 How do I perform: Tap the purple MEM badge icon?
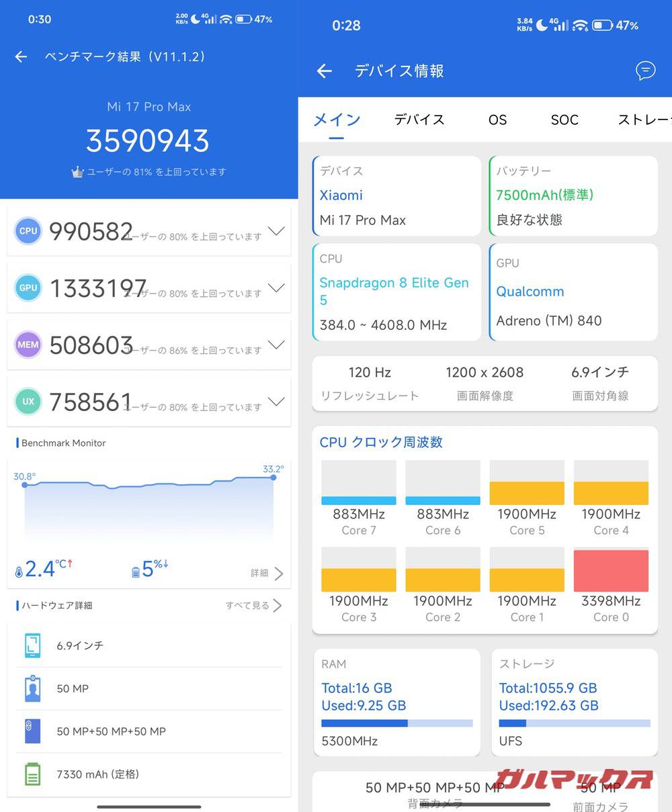pyautogui.click(x=28, y=345)
